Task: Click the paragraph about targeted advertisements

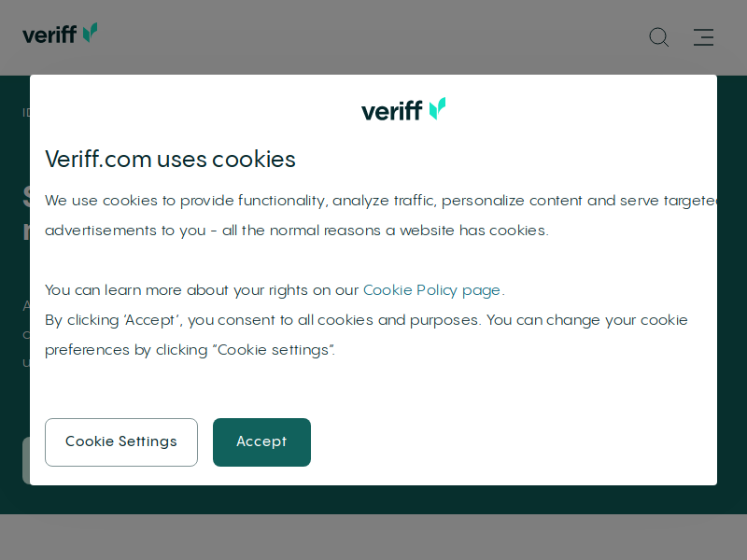Action: tap(381, 216)
